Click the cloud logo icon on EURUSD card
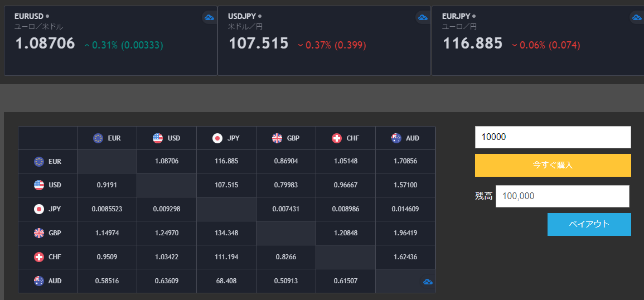This screenshot has height=300, width=644. click(x=209, y=18)
